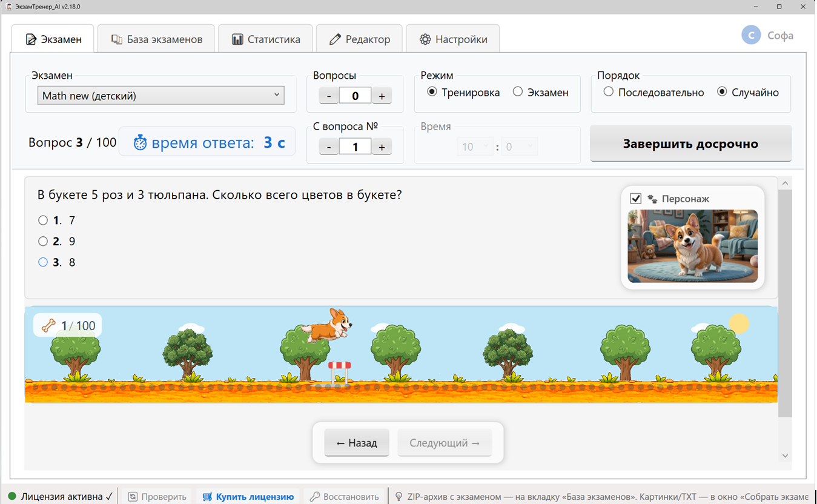This screenshot has width=817, height=504.
Task: Select Тренировка mode radio button
Action: pos(432,92)
